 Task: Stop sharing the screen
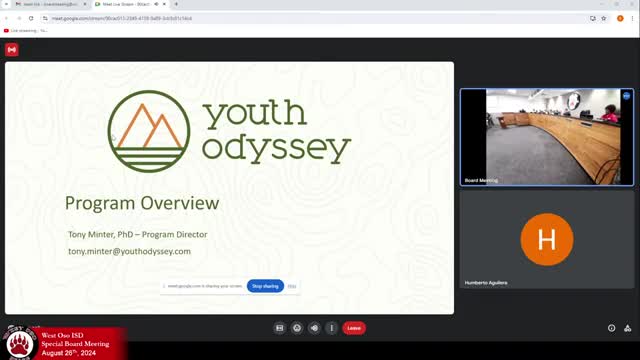265,286
